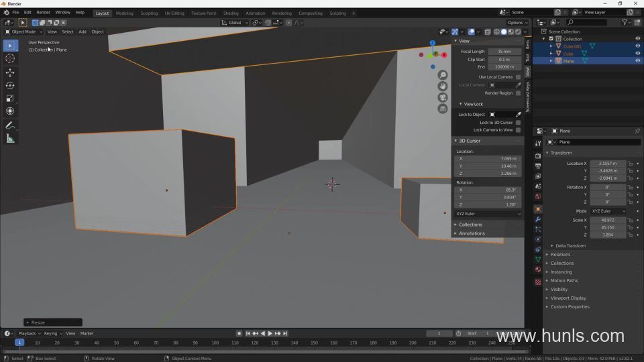This screenshot has width=644, height=362.
Task: Click the Marker menu in timeline
Action: (x=87, y=334)
